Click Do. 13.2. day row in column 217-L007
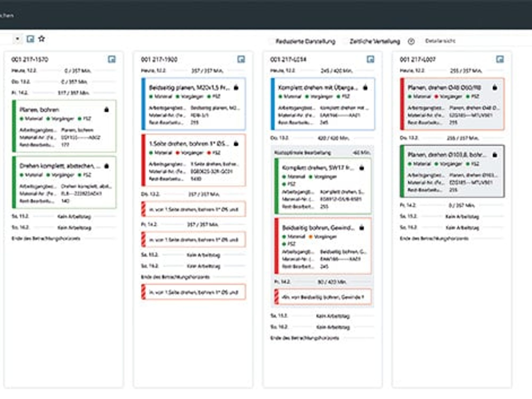Screen dimensions: 532x399 click(x=452, y=138)
